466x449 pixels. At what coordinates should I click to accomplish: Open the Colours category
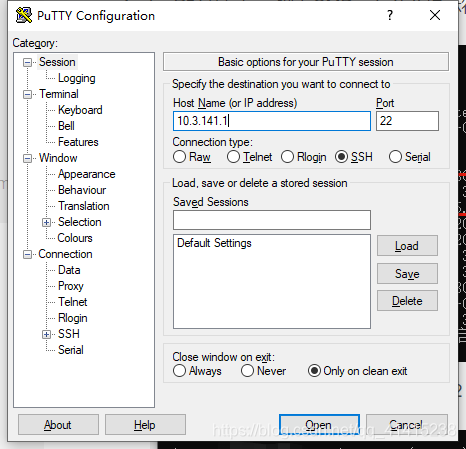75,238
